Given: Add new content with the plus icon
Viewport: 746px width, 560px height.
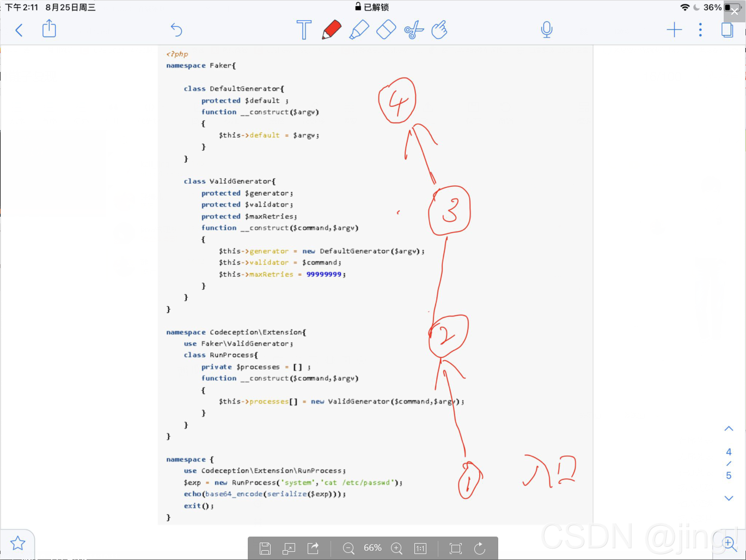Looking at the screenshot, I should pyautogui.click(x=674, y=30).
